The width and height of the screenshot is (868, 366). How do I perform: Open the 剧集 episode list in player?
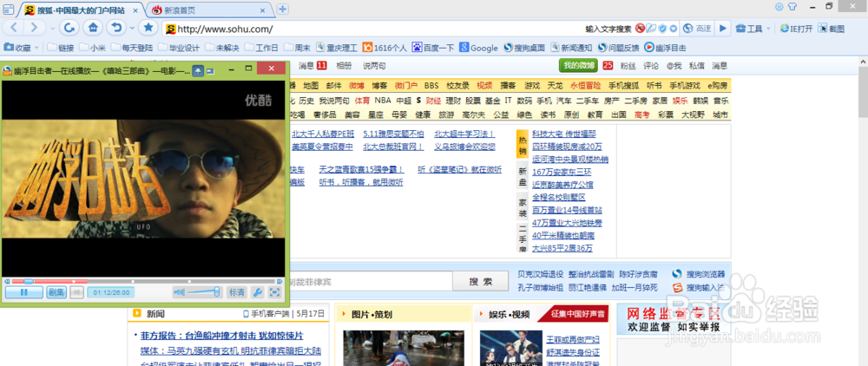click(56, 292)
